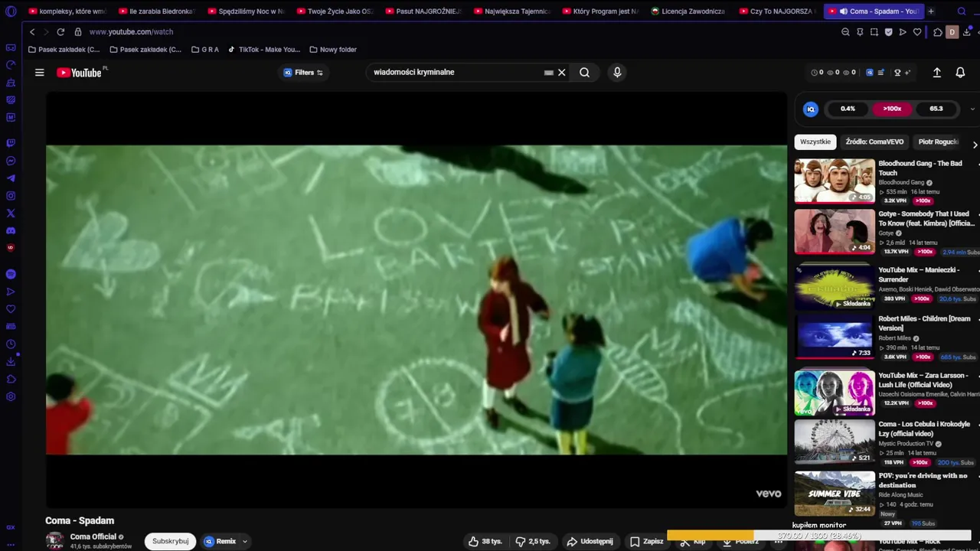The image size is (980, 551).
Task: Go back with browser back arrow
Action: [x=32, y=32]
